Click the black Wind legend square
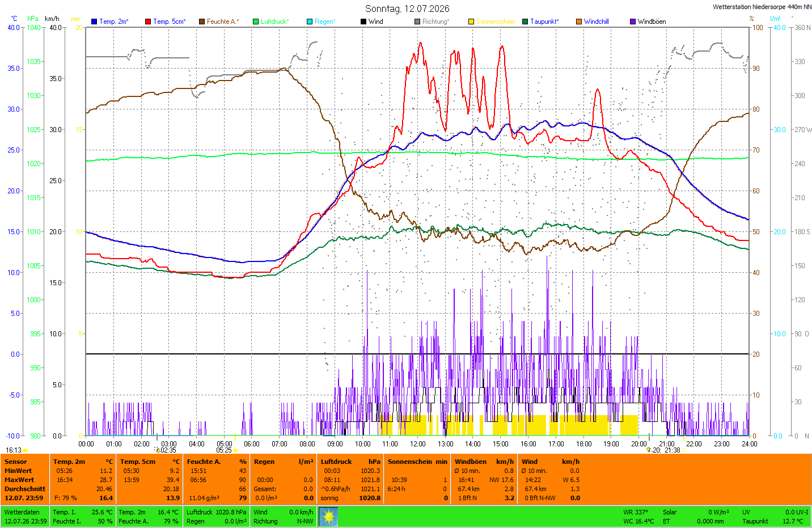 363,22
